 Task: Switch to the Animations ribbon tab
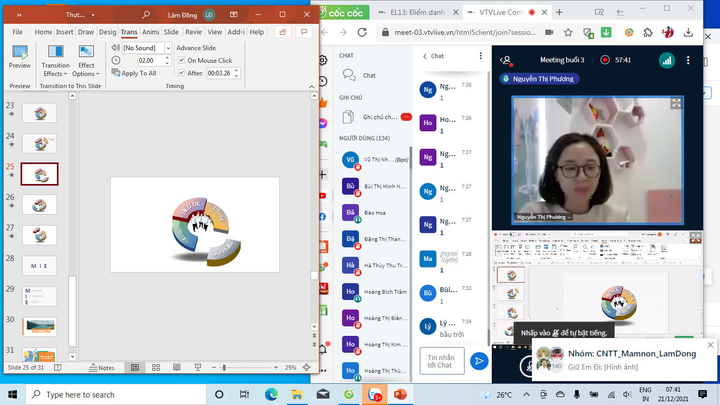(148, 32)
